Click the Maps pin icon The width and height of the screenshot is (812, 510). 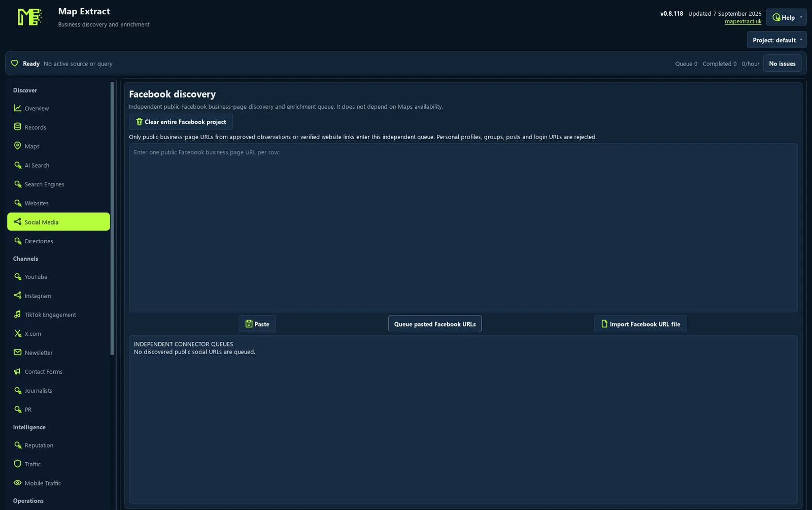pos(18,146)
